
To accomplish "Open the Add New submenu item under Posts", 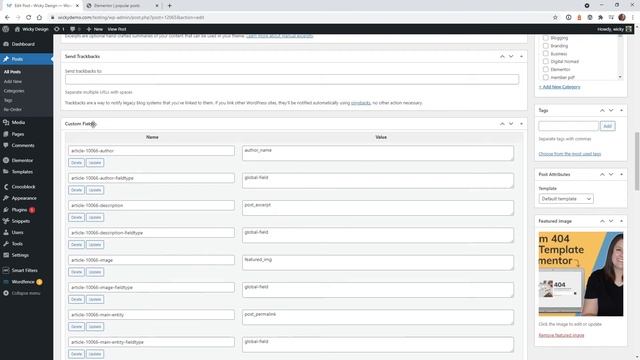I will [x=13, y=82].
